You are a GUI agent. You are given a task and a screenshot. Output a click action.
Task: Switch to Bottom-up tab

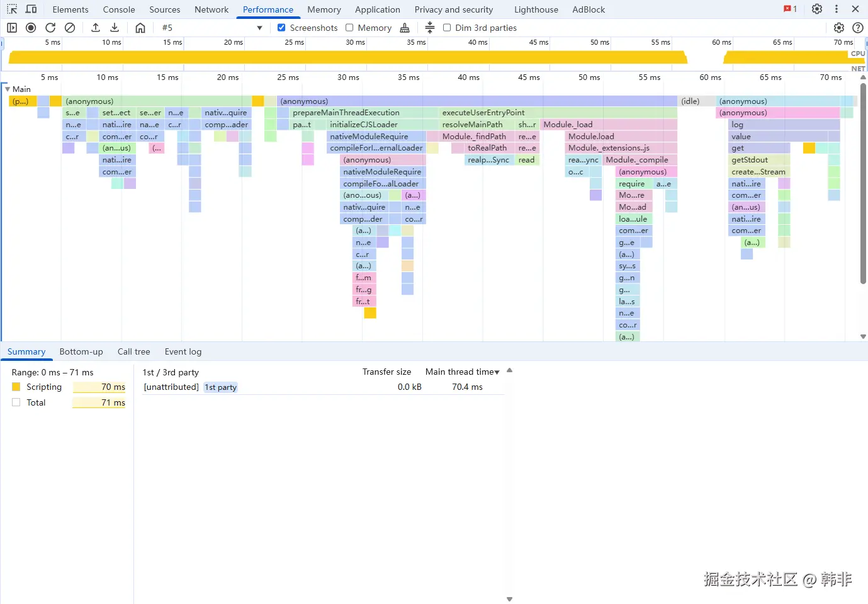81,351
